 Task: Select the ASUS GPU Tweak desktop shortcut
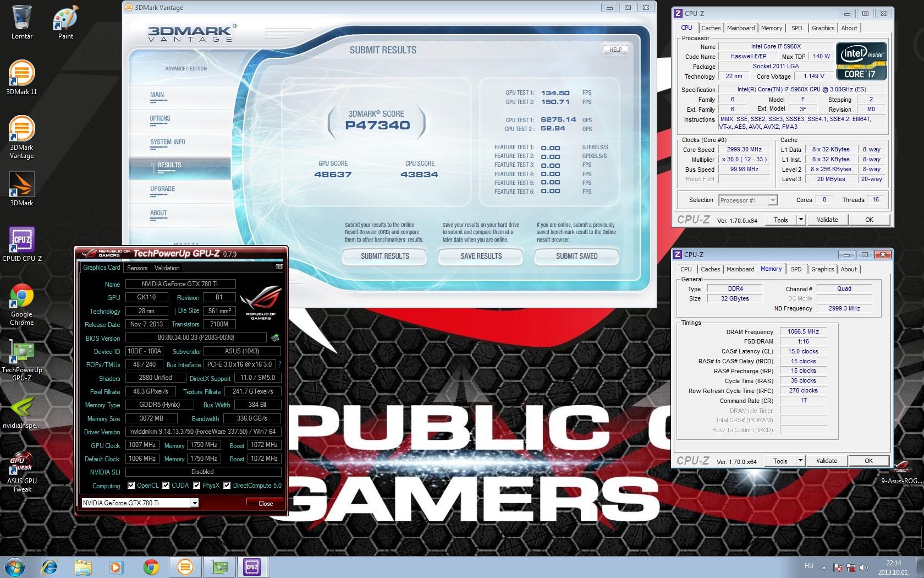[22, 472]
